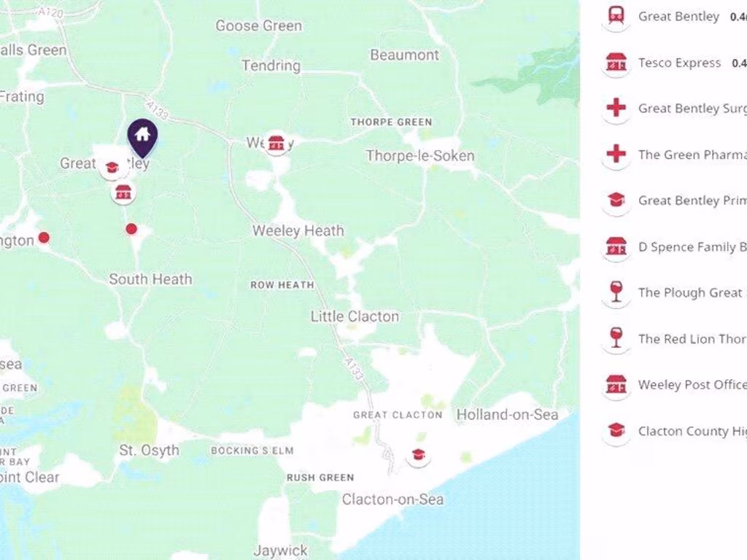Screen dimensions: 747x560
Task: Click the purple home property pin
Action: point(142,138)
